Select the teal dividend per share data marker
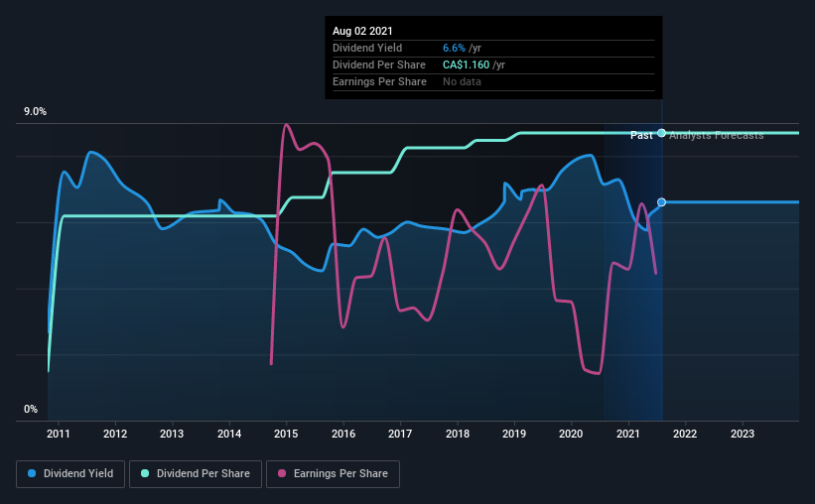Image resolution: width=815 pixels, height=504 pixels. tap(661, 133)
